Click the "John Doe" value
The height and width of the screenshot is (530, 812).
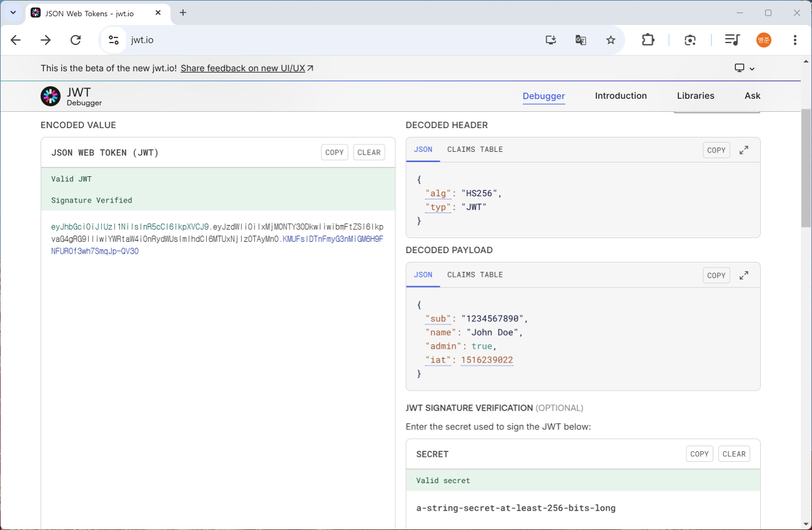coord(493,332)
